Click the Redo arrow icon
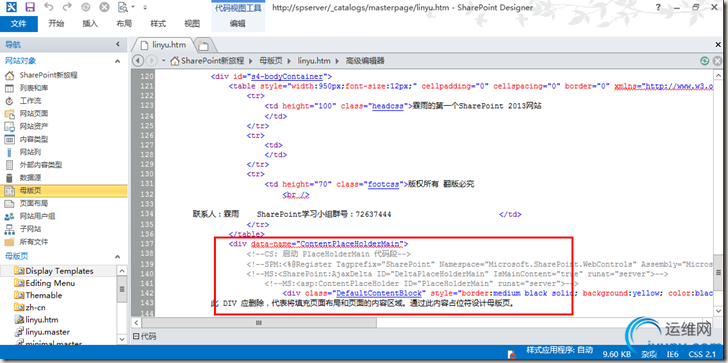Image resolution: width=728 pixels, height=363 pixels. [67, 7]
